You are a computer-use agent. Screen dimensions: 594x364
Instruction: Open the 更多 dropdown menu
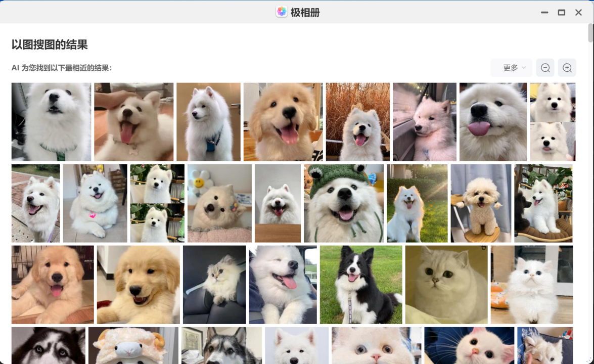pos(512,68)
